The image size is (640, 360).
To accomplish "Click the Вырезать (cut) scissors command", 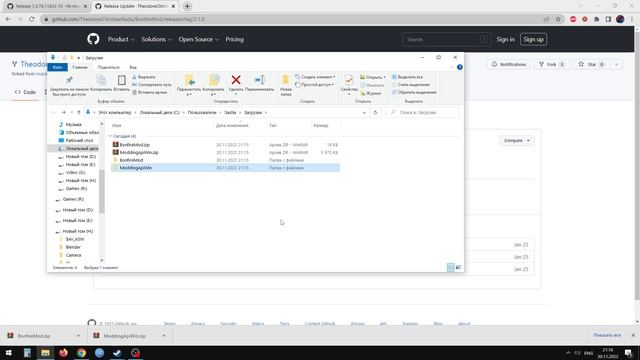I will [144, 77].
